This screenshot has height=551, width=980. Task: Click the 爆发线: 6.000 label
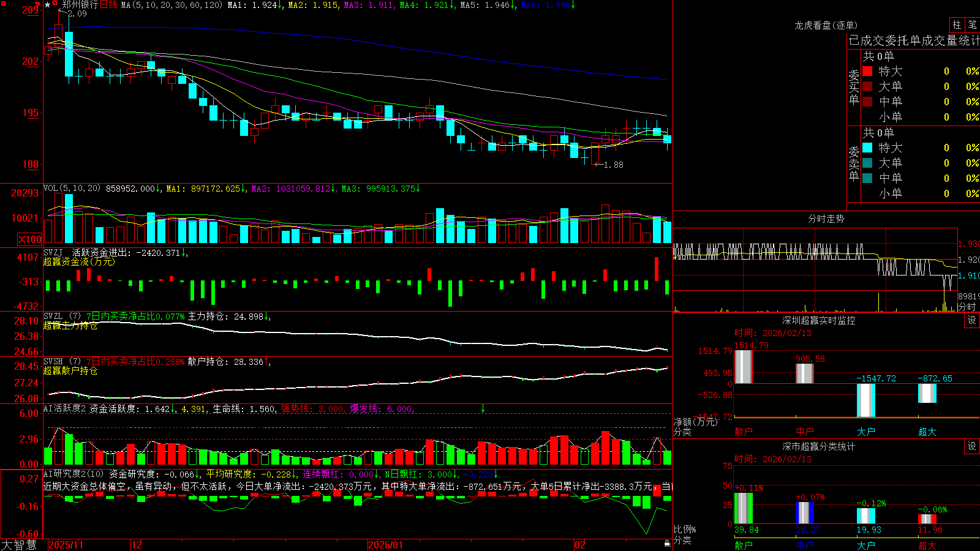[381, 409]
